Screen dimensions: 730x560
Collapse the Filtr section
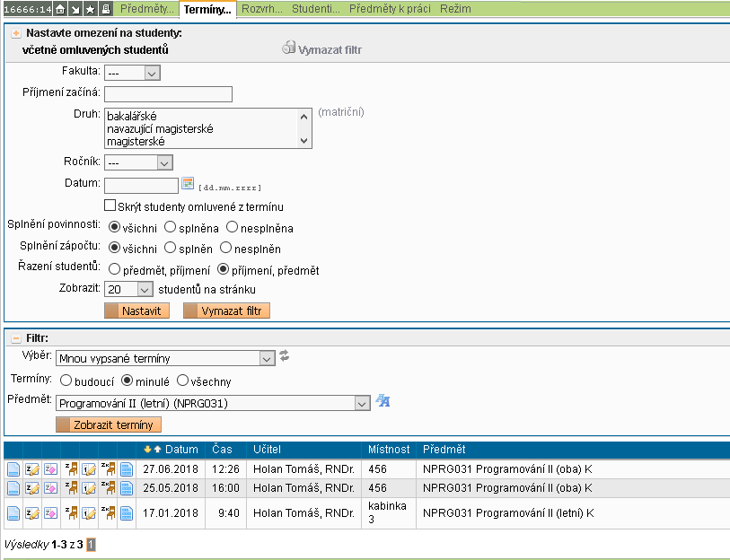(x=15, y=338)
